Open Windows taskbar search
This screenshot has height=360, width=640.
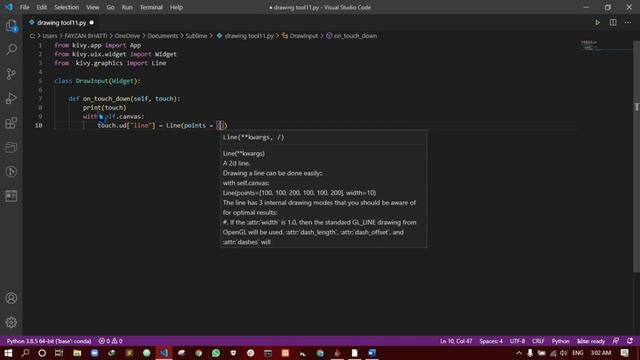click(25, 353)
